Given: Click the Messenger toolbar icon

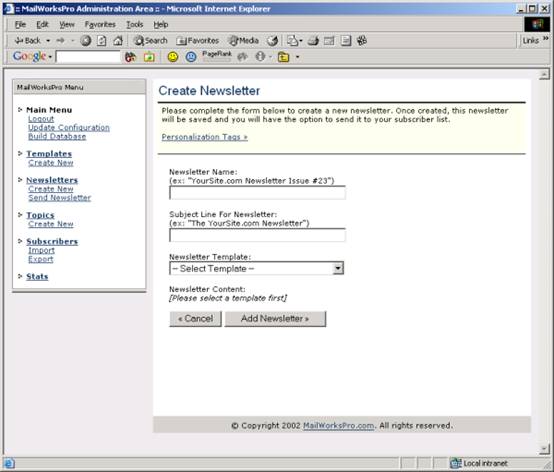Looking at the screenshot, I should tap(362, 41).
